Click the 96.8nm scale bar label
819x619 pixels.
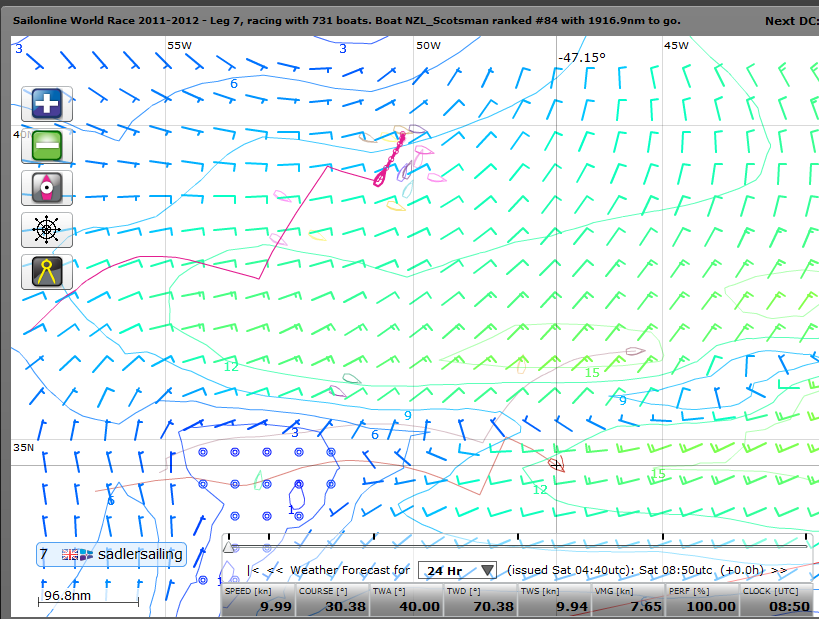pyautogui.click(x=67, y=595)
